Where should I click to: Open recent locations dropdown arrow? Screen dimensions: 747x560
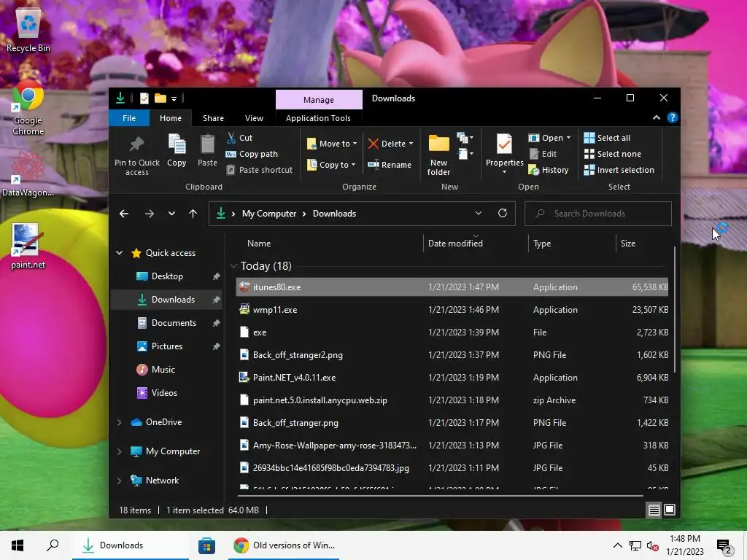point(171,214)
